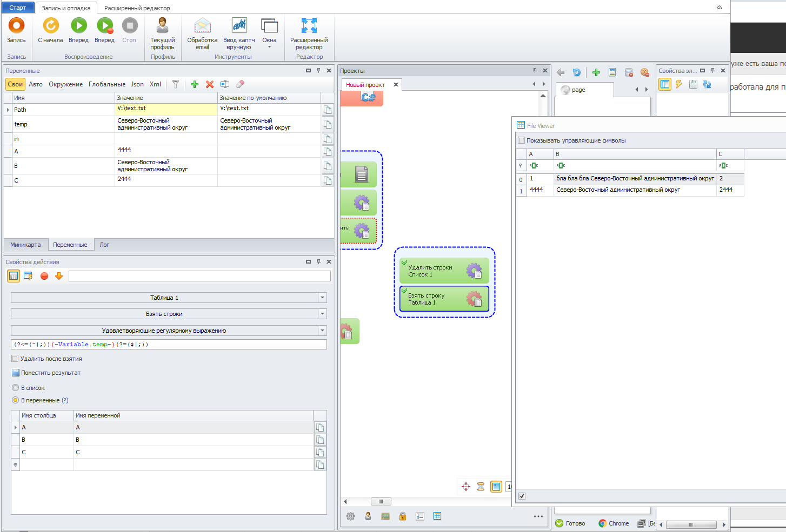The height and width of the screenshot is (532, 786).
Task: Click the funnel filter icon in Переменные
Action: coord(176,84)
